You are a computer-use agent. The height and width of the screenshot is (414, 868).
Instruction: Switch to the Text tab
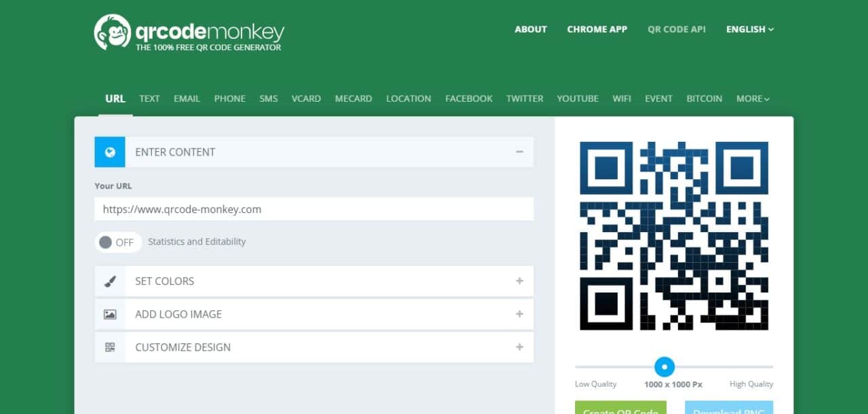click(149, 98)
